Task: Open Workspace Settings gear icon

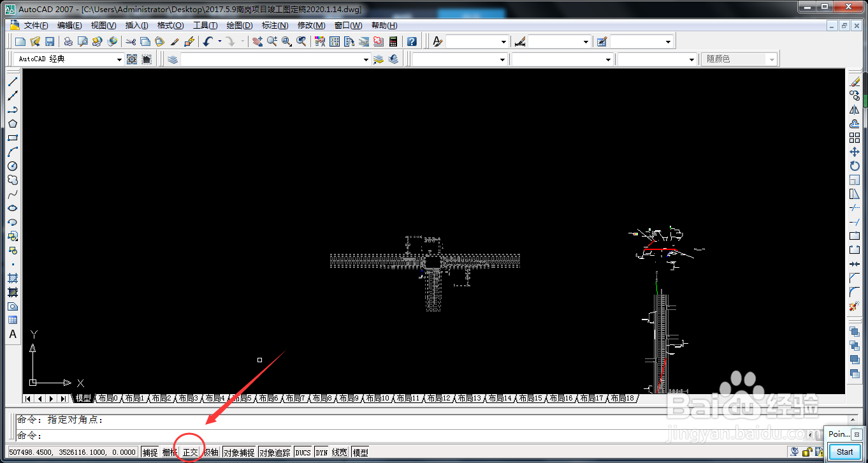Action: [x=132, y=59]
